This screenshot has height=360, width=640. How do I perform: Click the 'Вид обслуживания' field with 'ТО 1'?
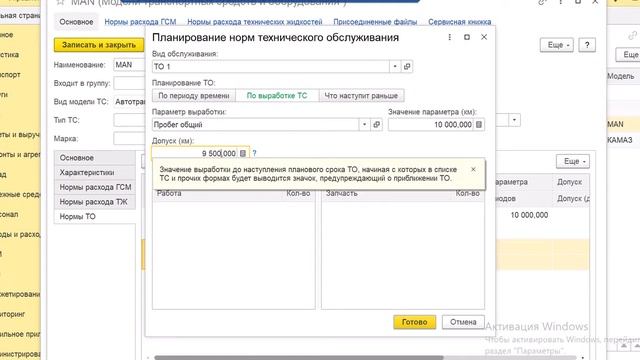[271, 67]
